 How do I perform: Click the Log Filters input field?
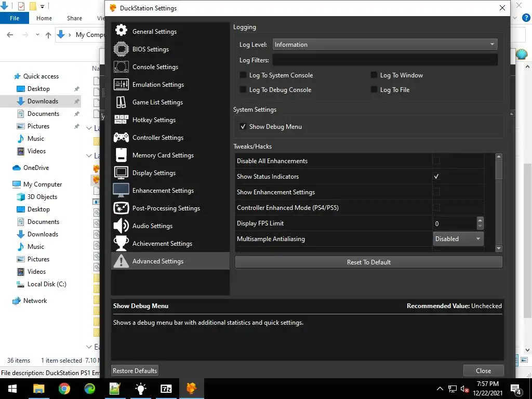tap(385, 60)
